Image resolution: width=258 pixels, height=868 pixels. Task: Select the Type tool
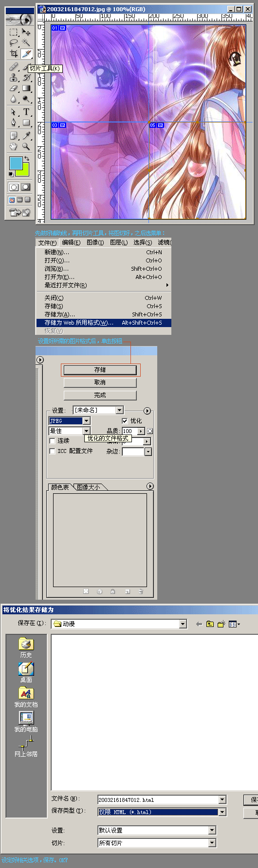(26, 112)
